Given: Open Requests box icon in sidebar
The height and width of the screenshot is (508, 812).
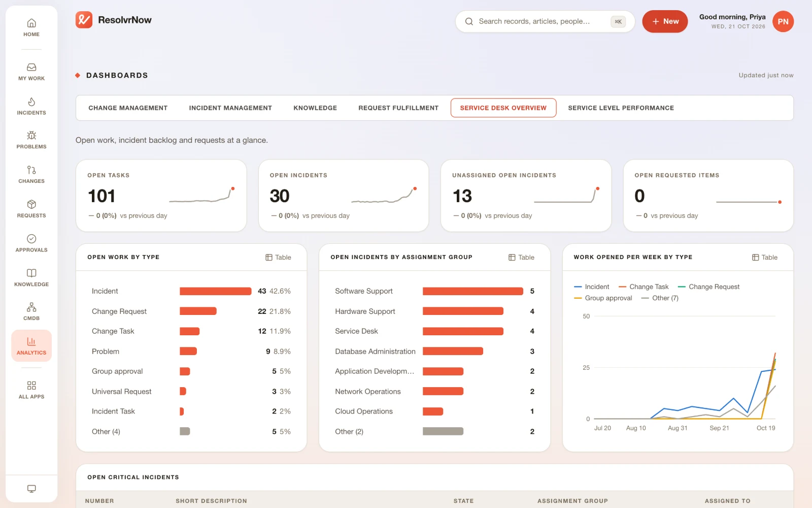Looking at the screenshot, I should [31, 205].
